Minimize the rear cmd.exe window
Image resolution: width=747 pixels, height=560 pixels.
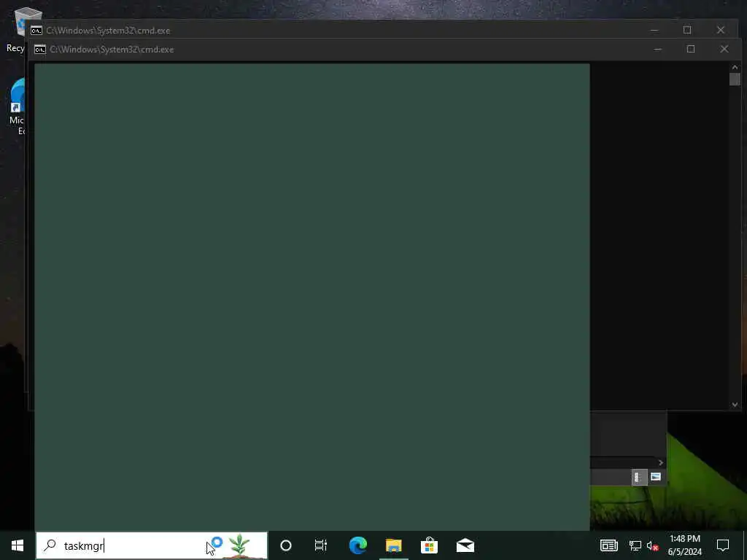point(654,30)
